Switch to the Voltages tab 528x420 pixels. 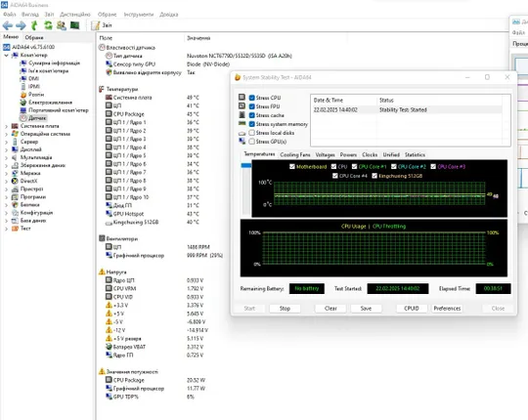[325, 154]
